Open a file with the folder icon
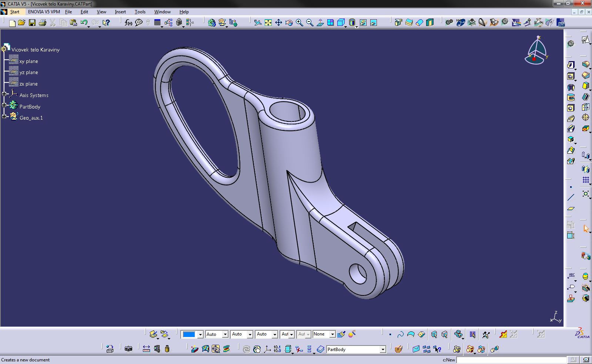The image size is (592, 364). pos(22,23)
